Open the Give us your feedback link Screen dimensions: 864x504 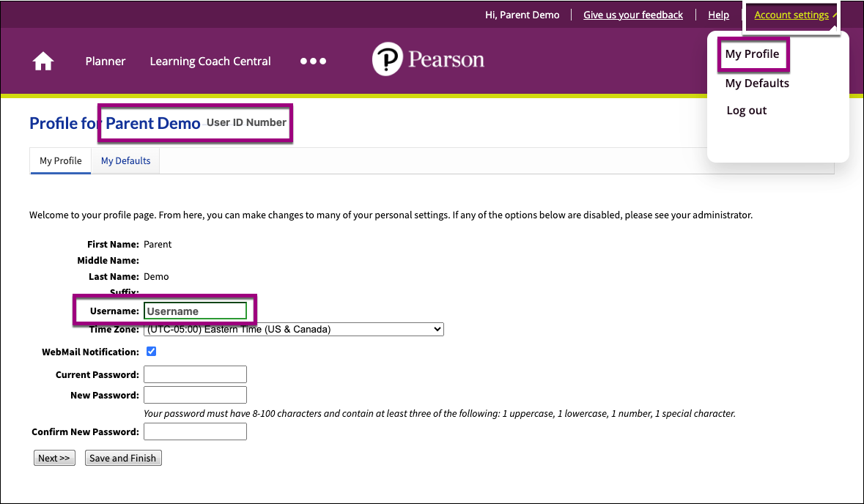pyautogui.click(x=632, y=14)
